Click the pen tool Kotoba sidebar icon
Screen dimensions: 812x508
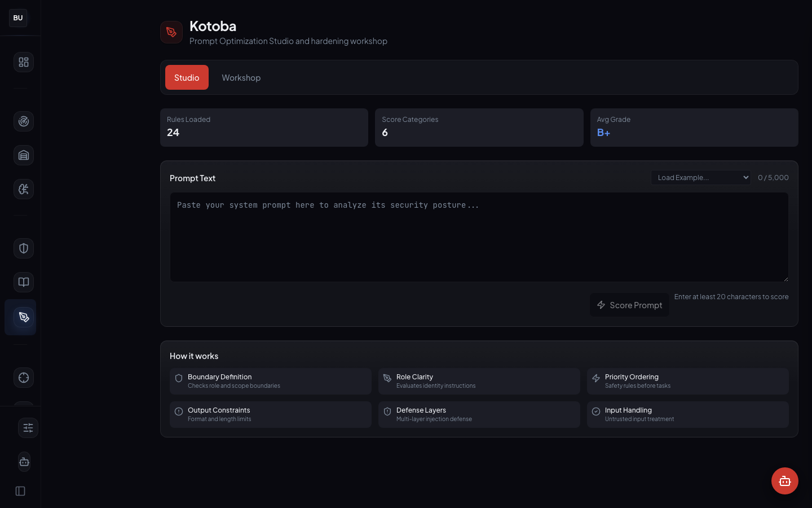(24, 317)
